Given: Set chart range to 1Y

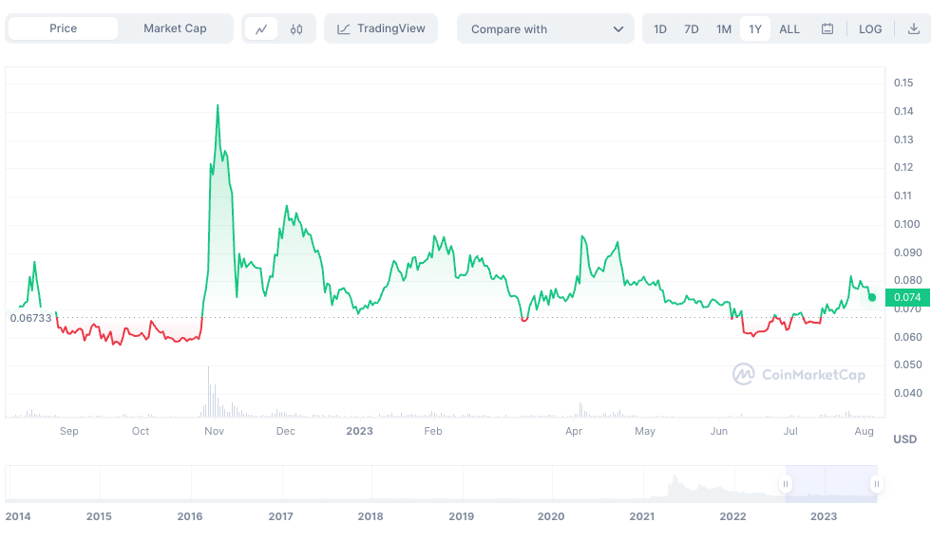Looking at the screenshot, I should coord(755,29).
